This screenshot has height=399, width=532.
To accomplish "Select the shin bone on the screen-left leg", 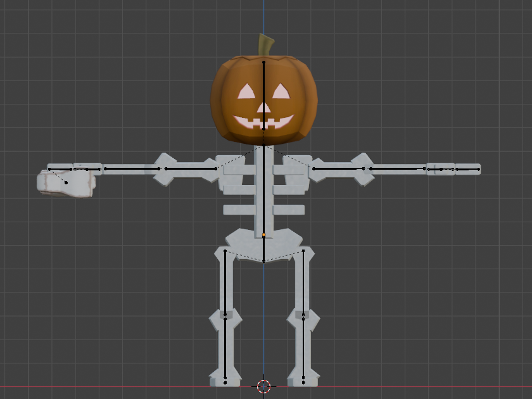I will click(x=225, y=348).
